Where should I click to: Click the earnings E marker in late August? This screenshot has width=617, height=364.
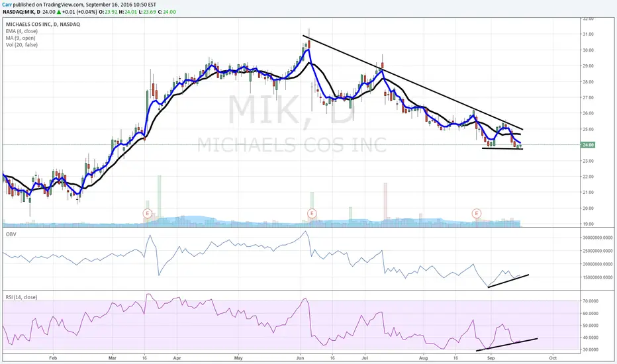tap(477, 214)
